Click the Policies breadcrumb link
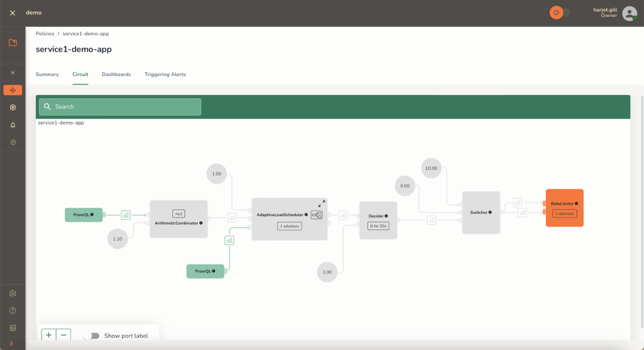Viewport: 644px width, 350px height. 45,33
